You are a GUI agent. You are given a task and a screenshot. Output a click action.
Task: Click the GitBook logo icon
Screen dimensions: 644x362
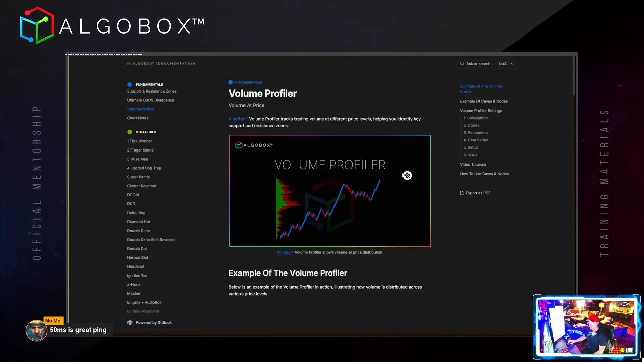(130, 323)
